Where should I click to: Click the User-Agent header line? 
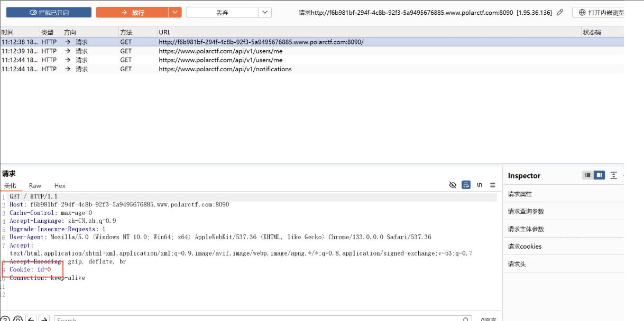pos(220,238)
